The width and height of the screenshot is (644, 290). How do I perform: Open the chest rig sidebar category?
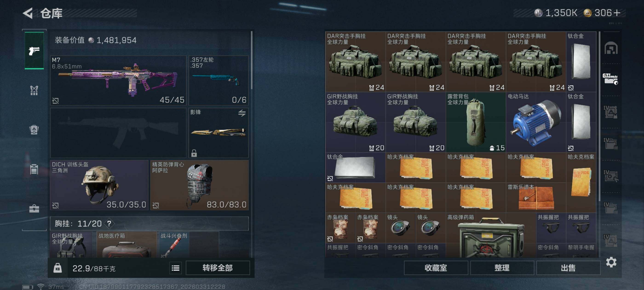click(x=34, y=90)
